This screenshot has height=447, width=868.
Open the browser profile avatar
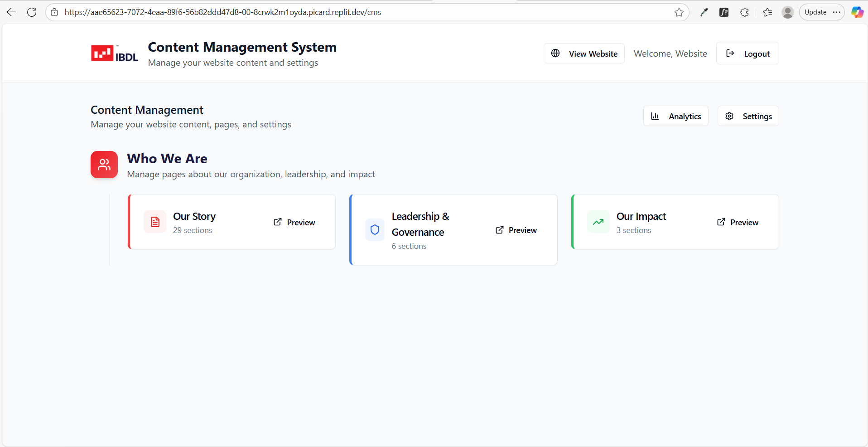(x=787, y=12)
